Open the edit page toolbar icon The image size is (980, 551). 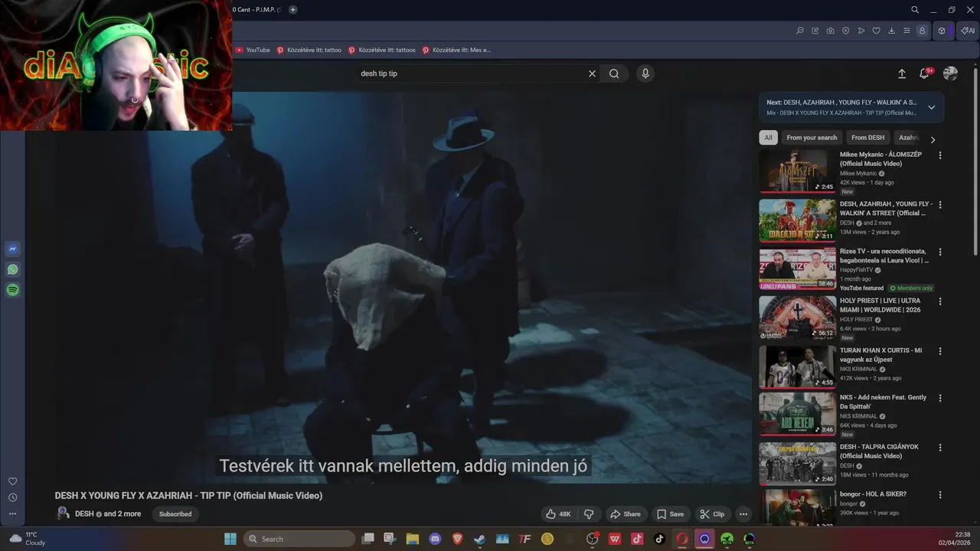pos(815,31)
